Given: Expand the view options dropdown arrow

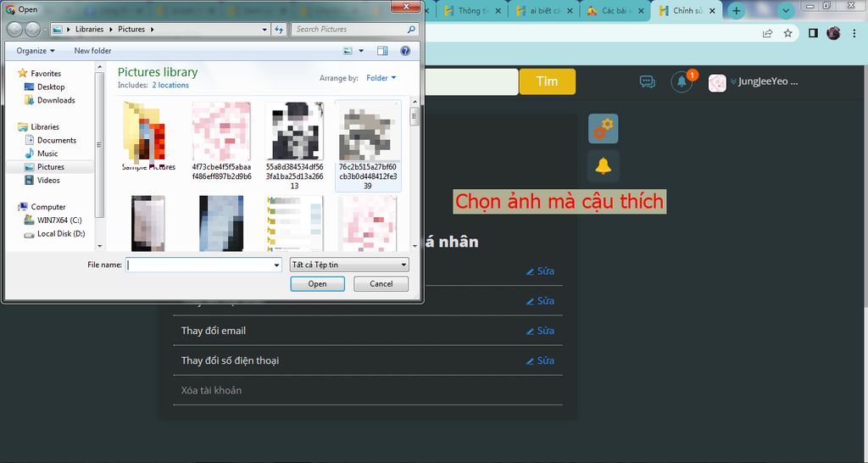Looking at the screenshot, I should pos(361,51).
